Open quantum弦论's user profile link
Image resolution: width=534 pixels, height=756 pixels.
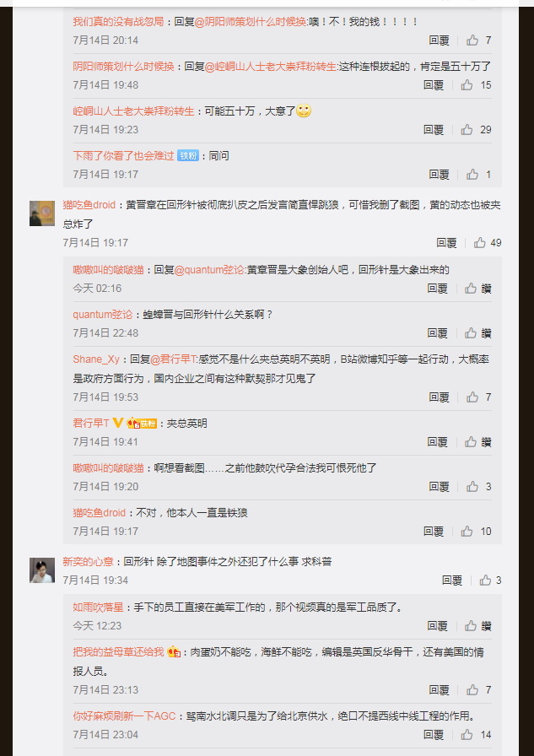click(x=103, y=315)
